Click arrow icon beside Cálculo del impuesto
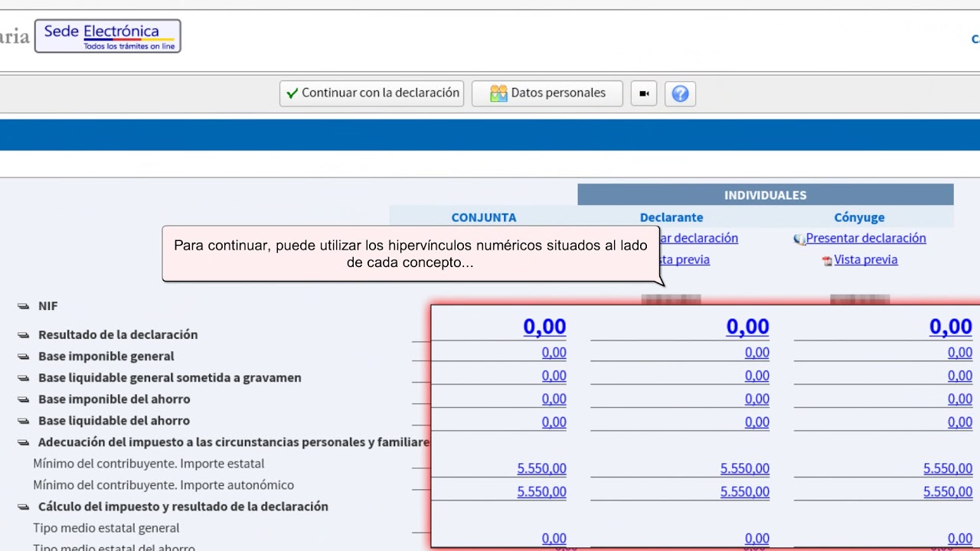980x551 pixels. (24, 507)
